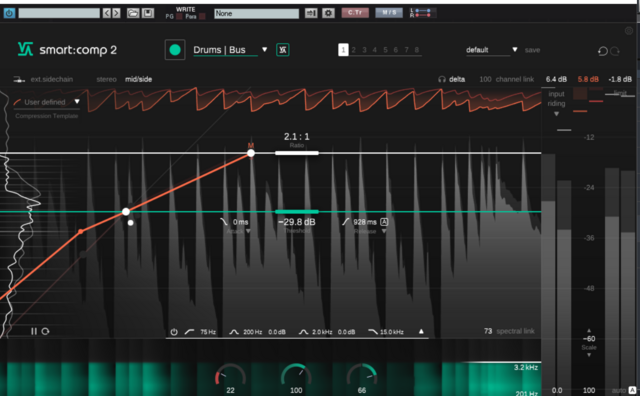
Task: Click the smart:comp 2 logo
Action: [x=67, y=50]
